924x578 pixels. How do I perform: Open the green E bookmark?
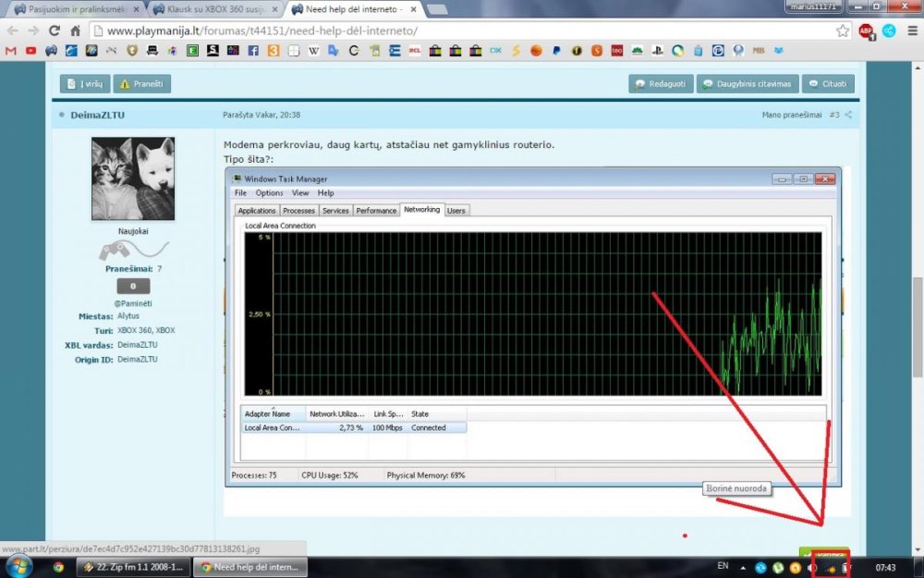point(192,51)
